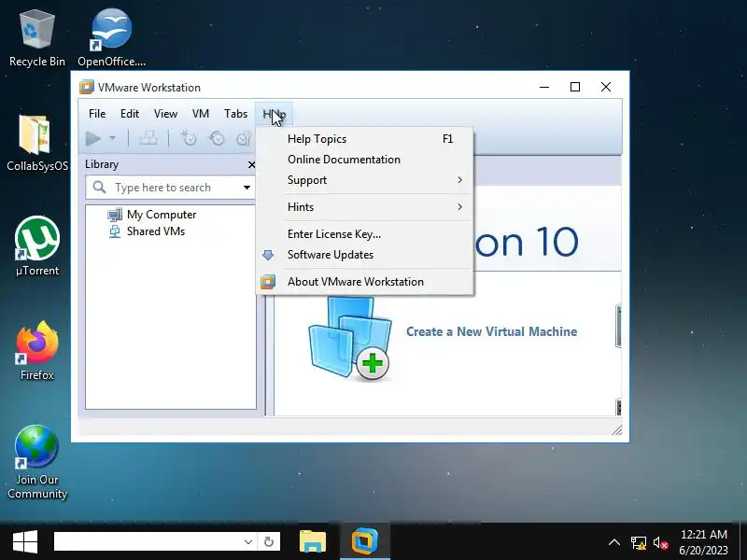Image resolution: width=747 pixels, height=560 pixels.
Task: Click the Power On play toolbar icon
Action: (93, 138)
